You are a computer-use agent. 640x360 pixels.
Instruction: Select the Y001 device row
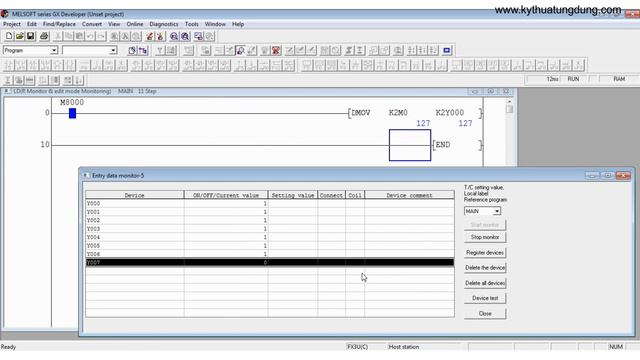pos(269,212)
